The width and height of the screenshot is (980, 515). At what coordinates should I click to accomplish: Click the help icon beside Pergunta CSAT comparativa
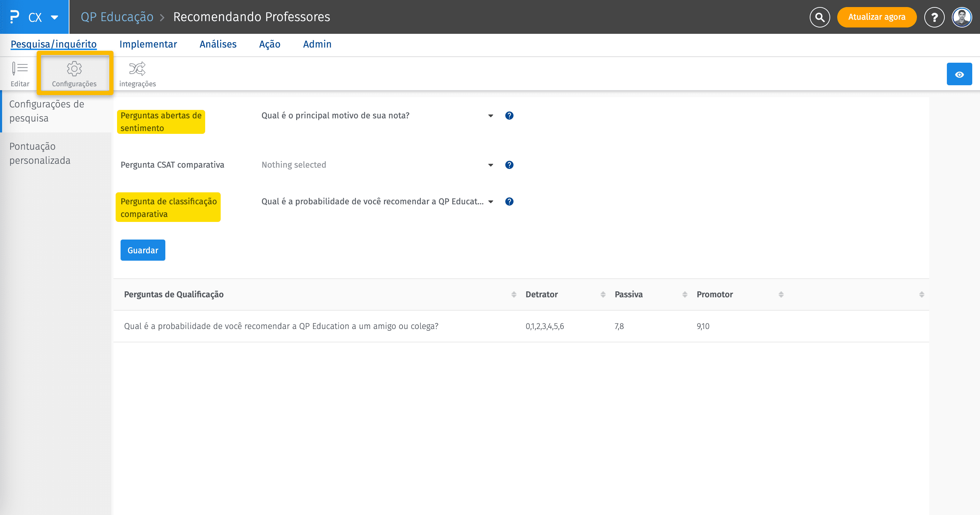[509, 165]
